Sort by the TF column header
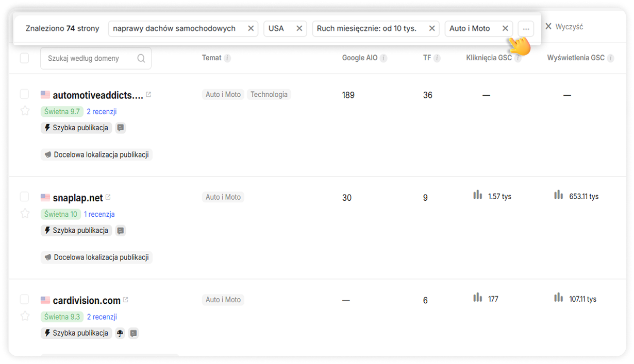 pos(427,58)
